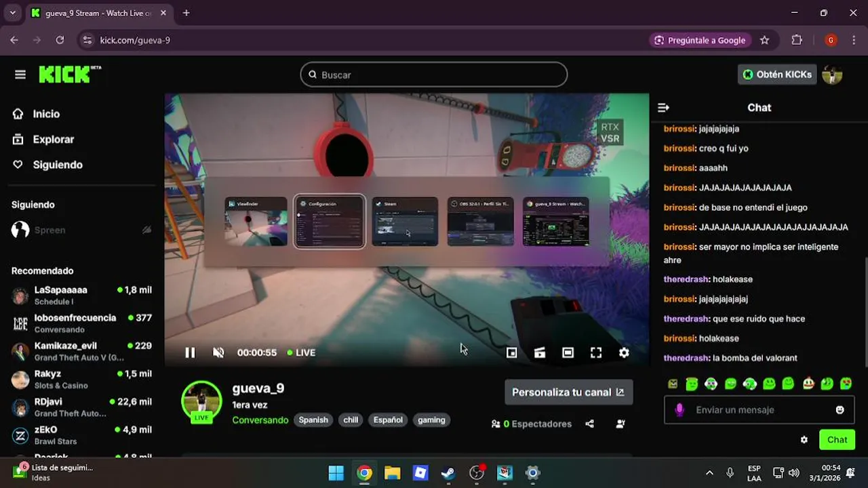Pick the last heart-eyes green emote
Viewport: 868px width, 488px height.
[x=846, y=384]
